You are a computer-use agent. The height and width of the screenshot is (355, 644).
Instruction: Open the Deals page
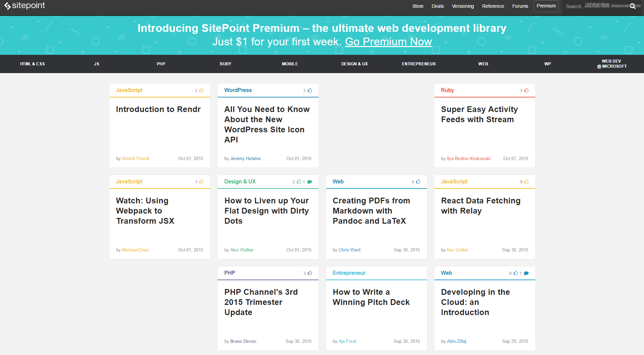point(437,6)
